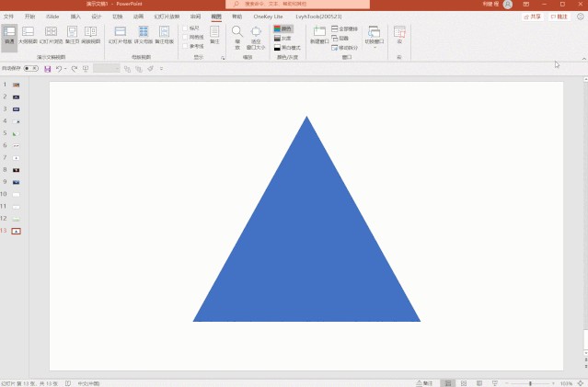The width and height of the screenshot is (588, 387).
Task: Click 新建窗口 new window icon
Action: pos(318,34)
